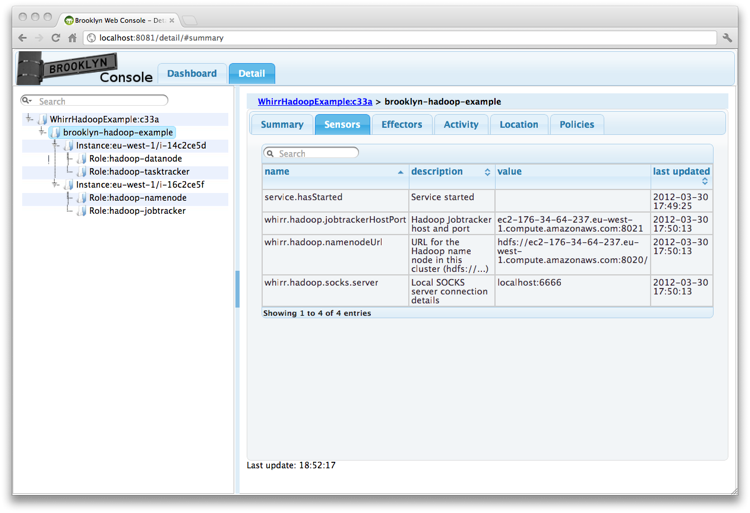Image resolution: width=750 pixels, height=513 pixels.
Task: Switch to the Dashboard tab
Action: (x=191, y=74)
